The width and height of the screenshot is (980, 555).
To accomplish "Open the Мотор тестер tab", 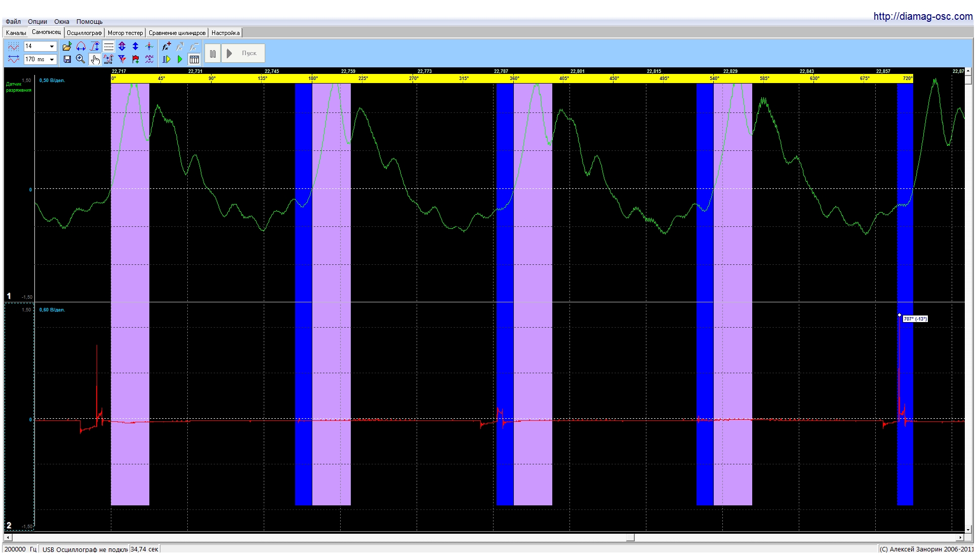I will pyautogui.click(x=125, y=33).
